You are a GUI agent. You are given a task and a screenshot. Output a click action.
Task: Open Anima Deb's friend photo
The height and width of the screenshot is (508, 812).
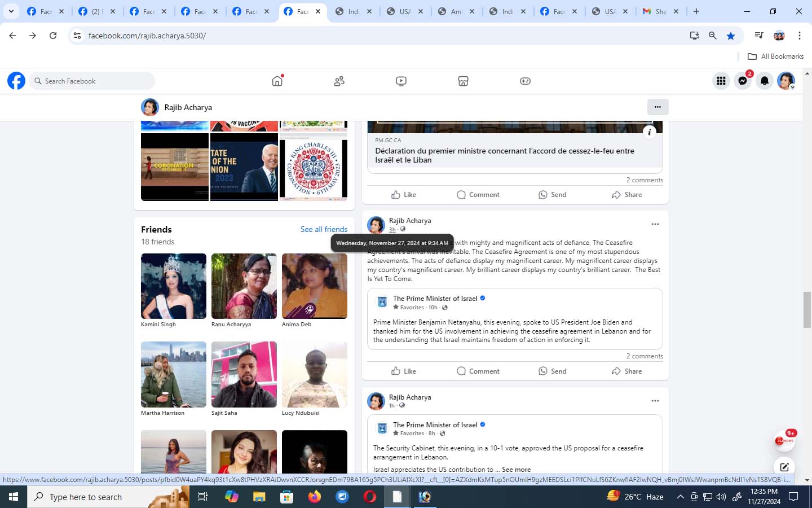click(x=315, y=286)
